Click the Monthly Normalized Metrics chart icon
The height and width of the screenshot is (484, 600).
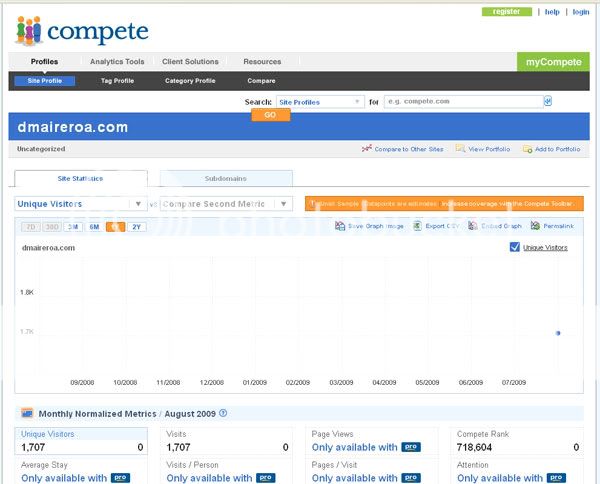[27, 413]
